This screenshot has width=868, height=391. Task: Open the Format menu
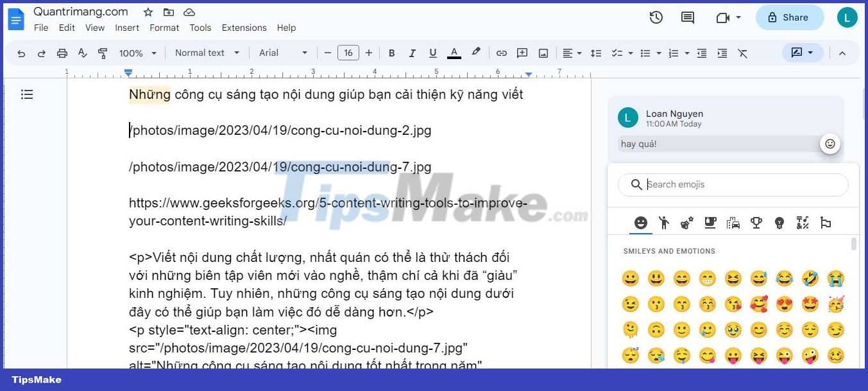click(164, 28)
